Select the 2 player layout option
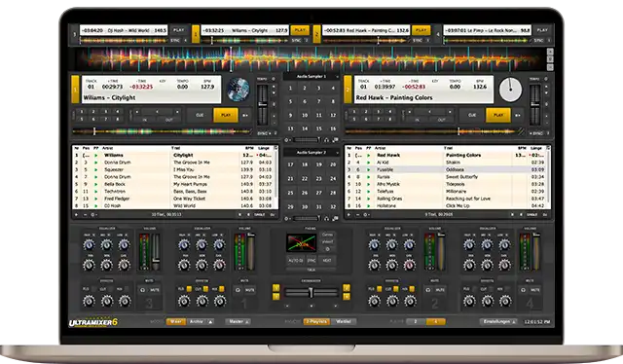623x364 pixels. coord(416,321)
